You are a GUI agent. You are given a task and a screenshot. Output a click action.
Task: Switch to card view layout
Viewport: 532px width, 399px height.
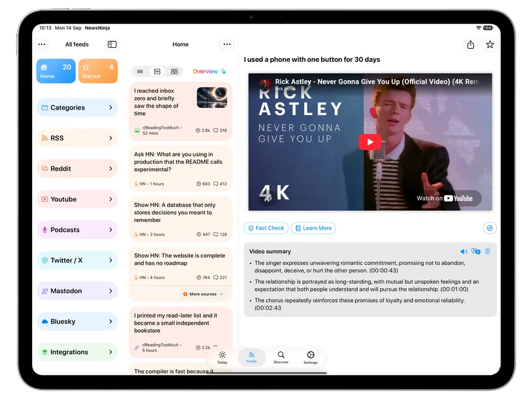click(157, 72)
